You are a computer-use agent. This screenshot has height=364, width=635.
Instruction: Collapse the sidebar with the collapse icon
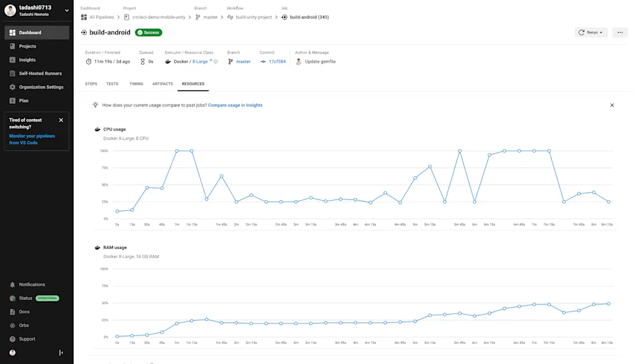(61, 353)
